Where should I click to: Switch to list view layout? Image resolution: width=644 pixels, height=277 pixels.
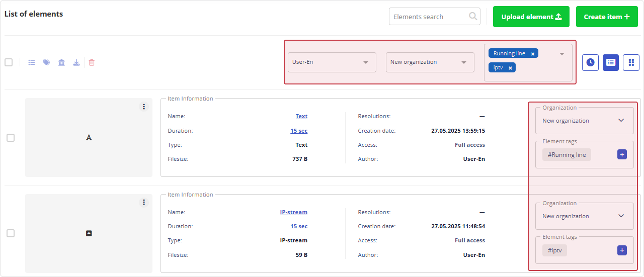pyautogui.click(x=611, y=62)
